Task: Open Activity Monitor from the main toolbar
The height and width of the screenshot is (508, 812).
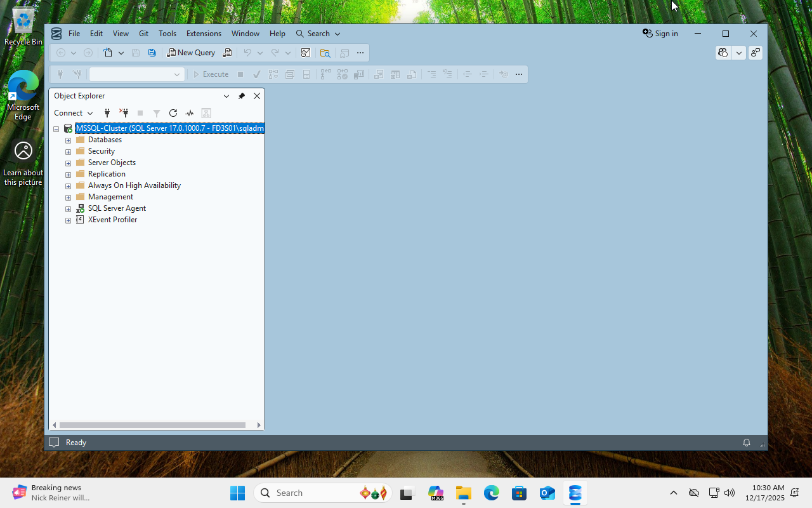Action: (305, 53)
